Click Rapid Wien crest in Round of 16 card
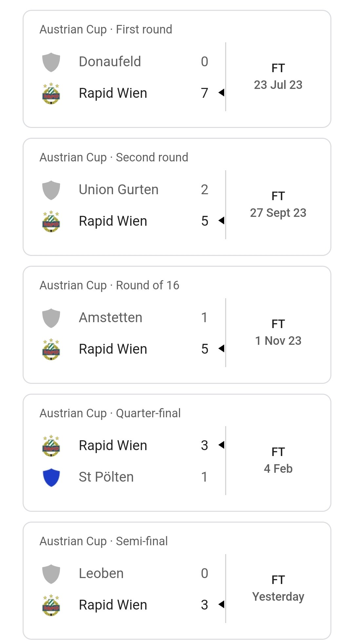The height and width of the screenshot is (644, 354). 51,349
